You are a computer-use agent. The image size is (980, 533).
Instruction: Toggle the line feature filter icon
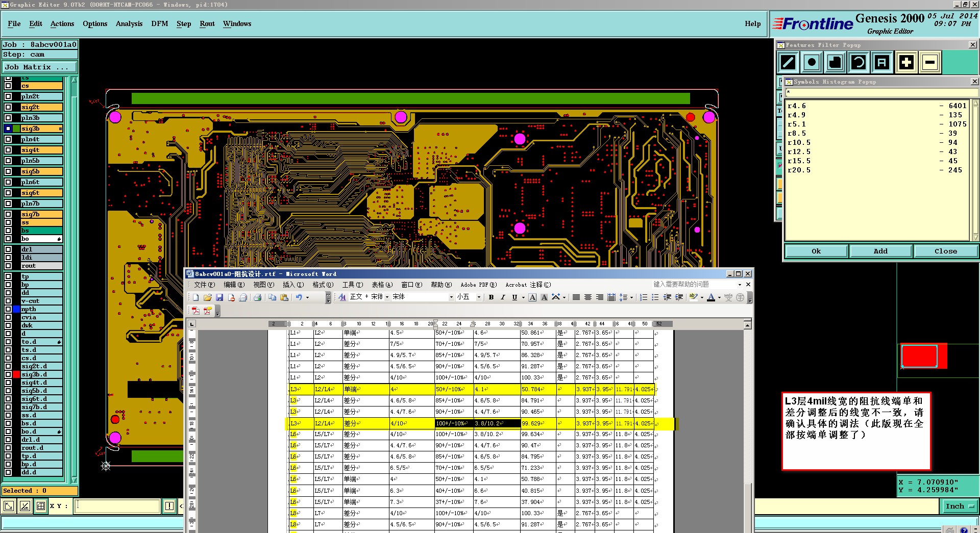[x=788, y=63]
